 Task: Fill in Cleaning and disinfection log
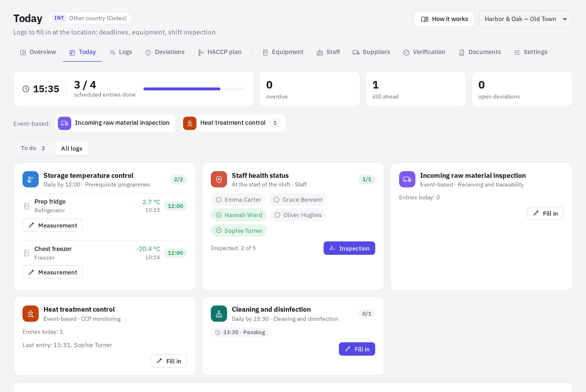357,349
